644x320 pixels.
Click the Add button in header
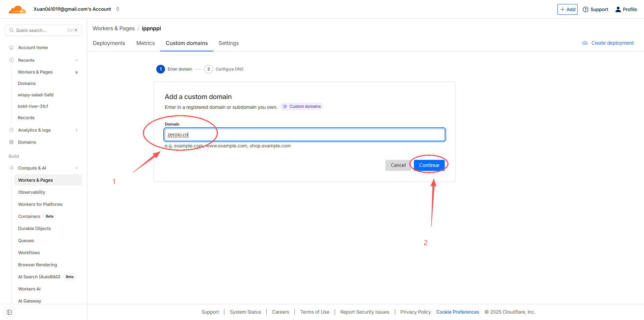(x=568, y=9)
